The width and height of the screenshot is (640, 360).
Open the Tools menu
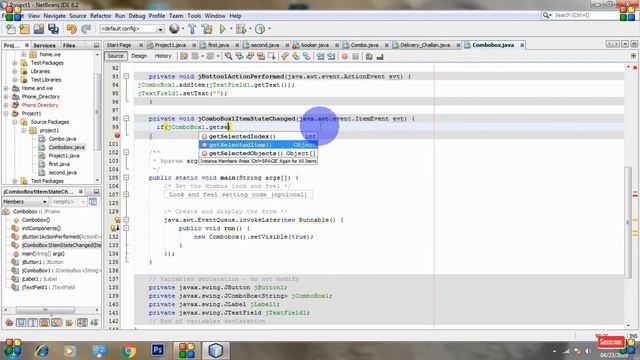[x=194, y=16]
